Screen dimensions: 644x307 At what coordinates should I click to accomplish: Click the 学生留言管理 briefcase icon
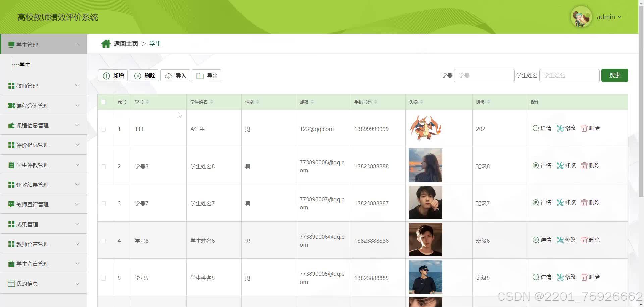(x=11, y=264)
